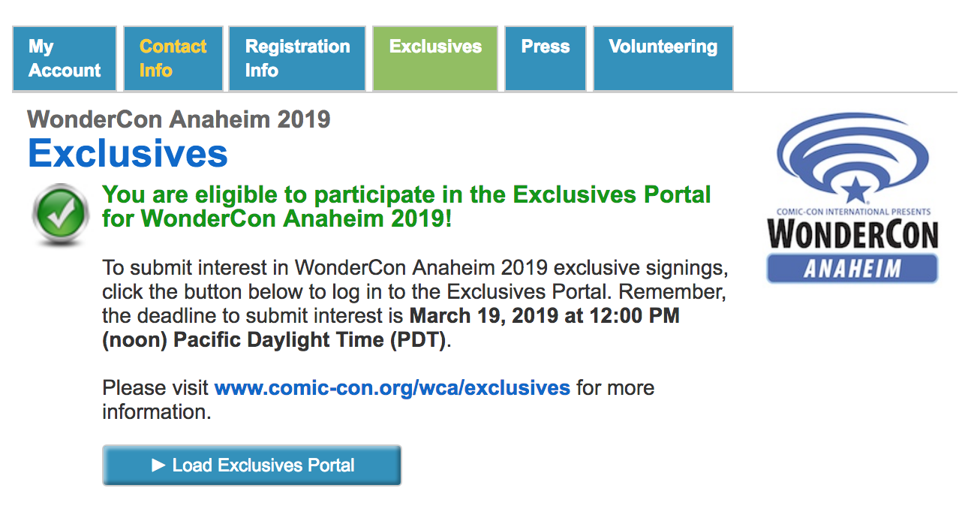
Task: Click the swirling blue eye emblem of the logo
Action: click(853, 157)
